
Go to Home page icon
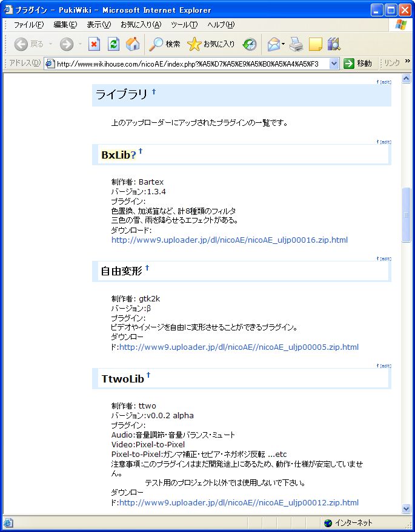click(133, 44)
